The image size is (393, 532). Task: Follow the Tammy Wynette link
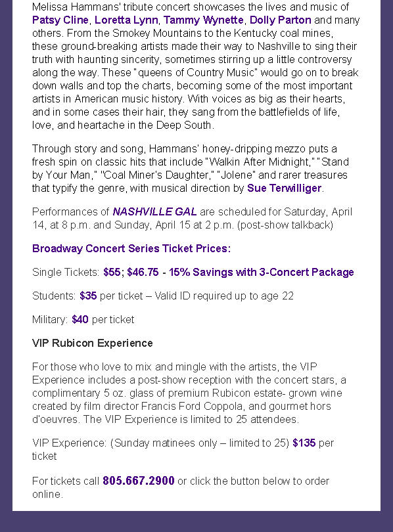(203, 20)
